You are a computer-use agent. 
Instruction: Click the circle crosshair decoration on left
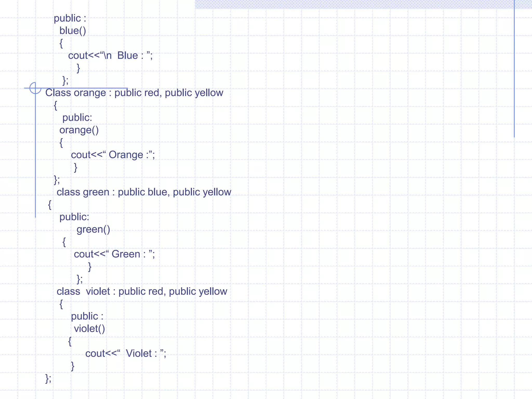pos(35,88)
